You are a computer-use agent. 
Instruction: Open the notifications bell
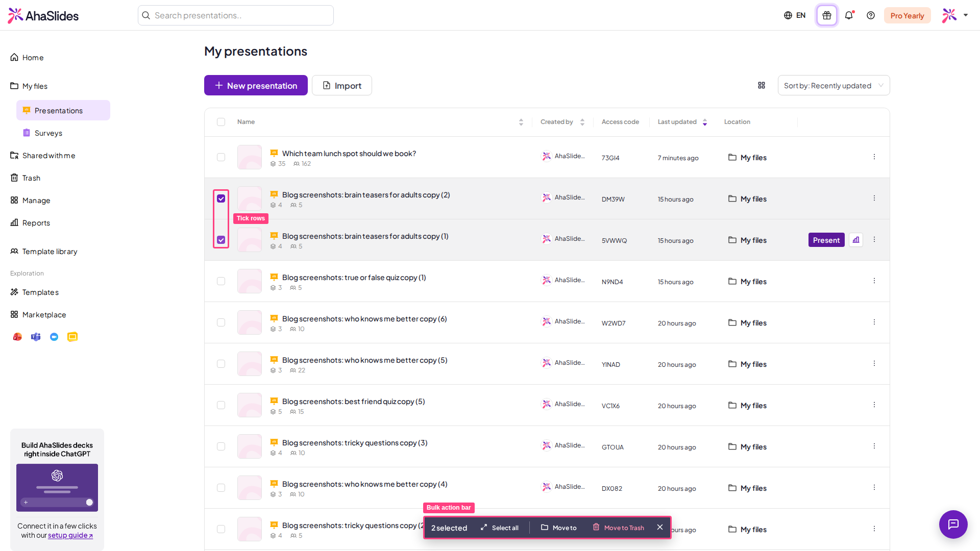click(x=849, y=15)
